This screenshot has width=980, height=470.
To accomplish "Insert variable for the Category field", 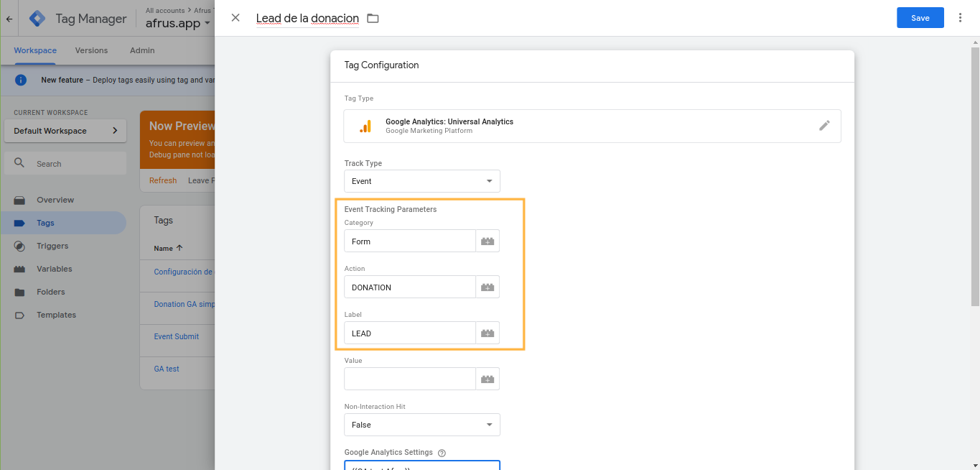I will pos(487,241).
